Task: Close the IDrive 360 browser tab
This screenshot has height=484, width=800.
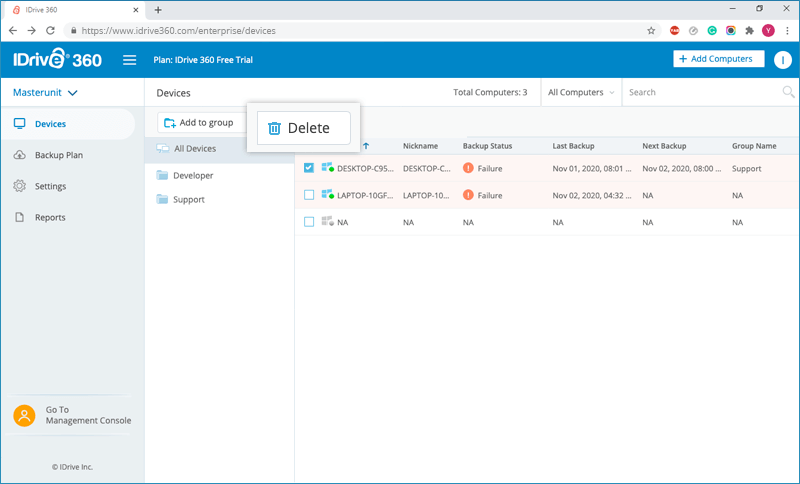Action: click(136, 10)
